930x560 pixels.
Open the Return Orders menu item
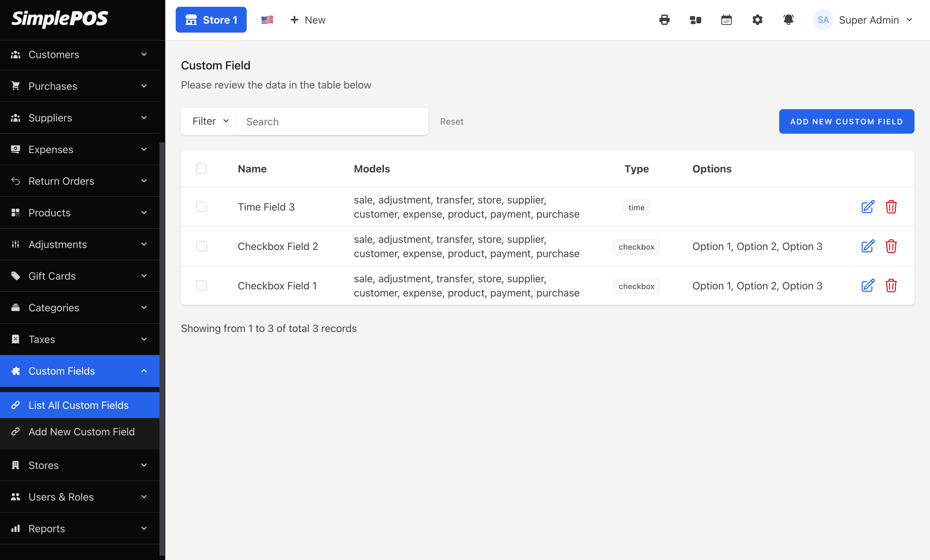click(80, 181)
